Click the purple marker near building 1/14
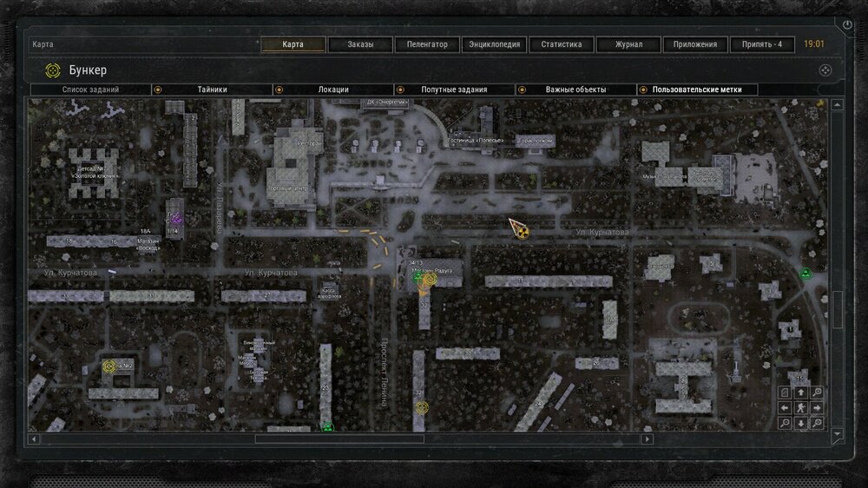 pyautogui.click(x=175, y=220)
